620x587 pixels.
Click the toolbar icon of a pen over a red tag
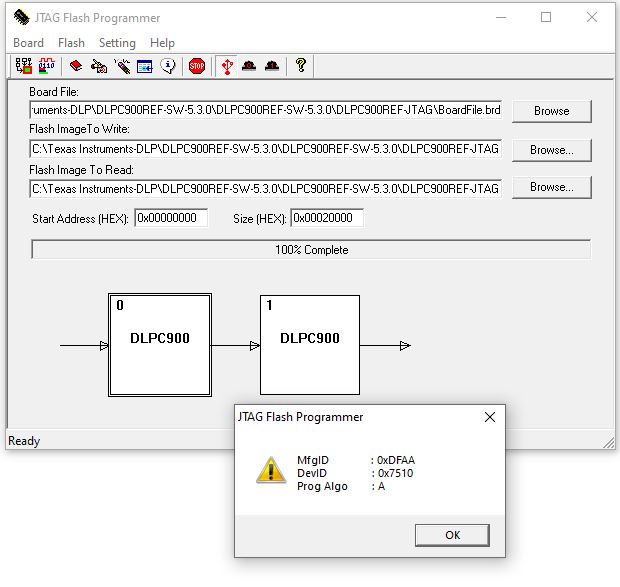pyautogui.click(x=99, y=66)
